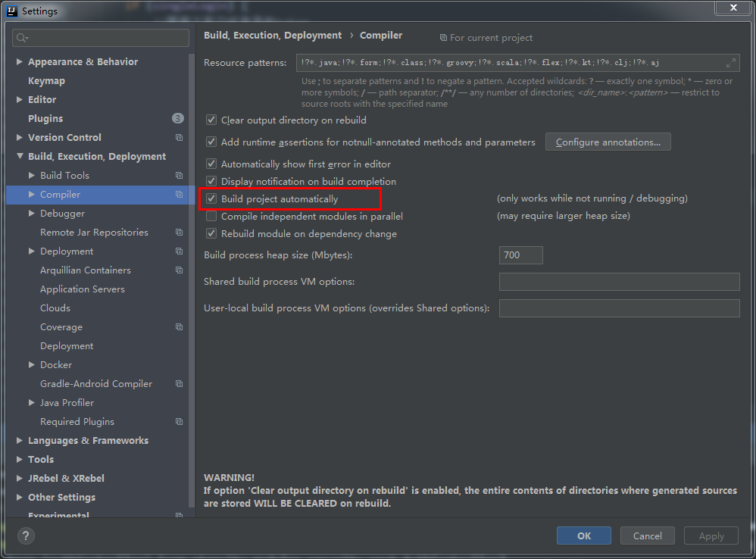Select Clouds in the settings tree
756x559 pixels.
[x=55, y=308]
